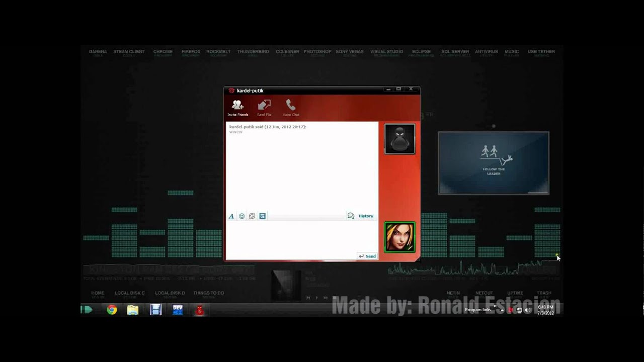
Task: Open the font formatting (A) option
Action: (231, 216)
